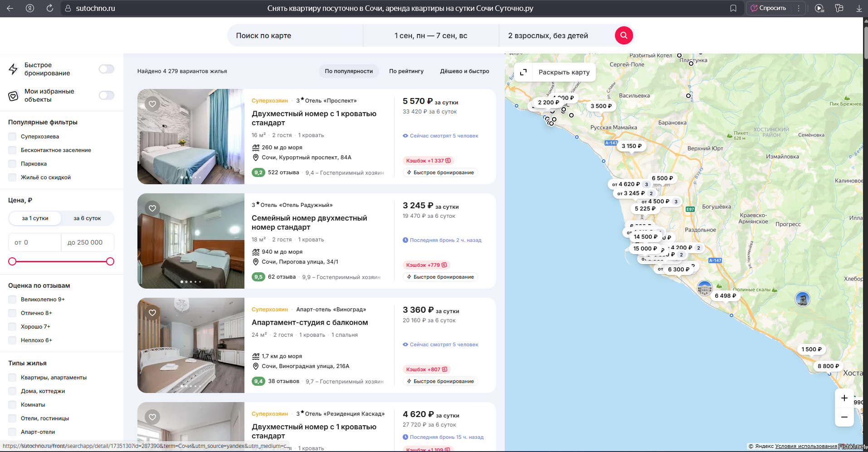Click map price marker 2 200 ₽

click(x=549, y=103)
